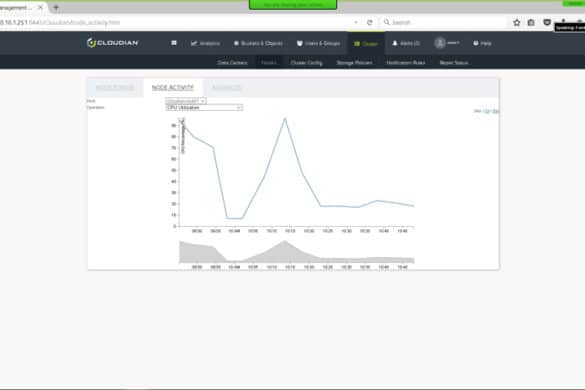Open Storage Policies page
Image resolution: width=585 pixels, height=390 pixels.
click(x=354, y=62)
